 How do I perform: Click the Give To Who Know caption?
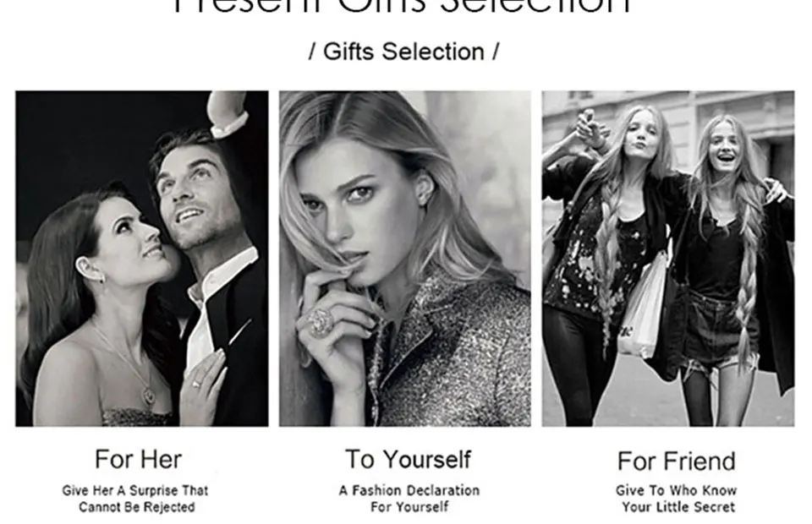pyautogui.click(x=677, y=498)
